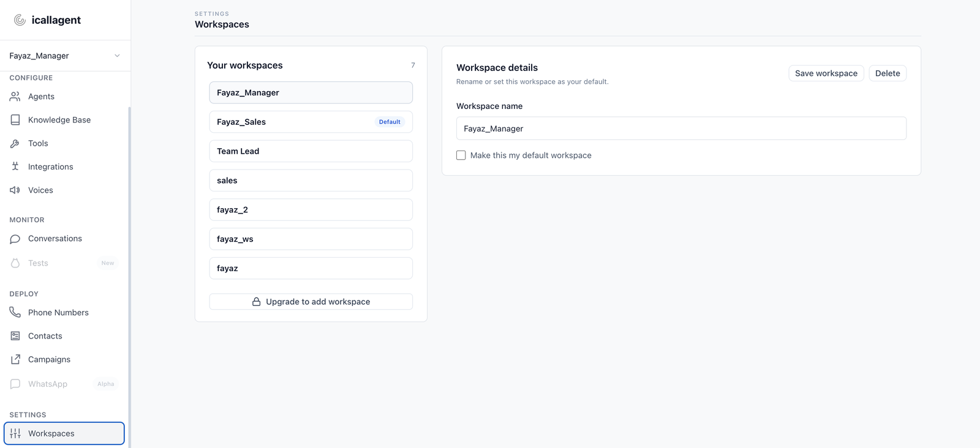Viewport: 980px width, 448px height.
Task: Open the Campaigns sidebar label
Action: pos(49,359)
